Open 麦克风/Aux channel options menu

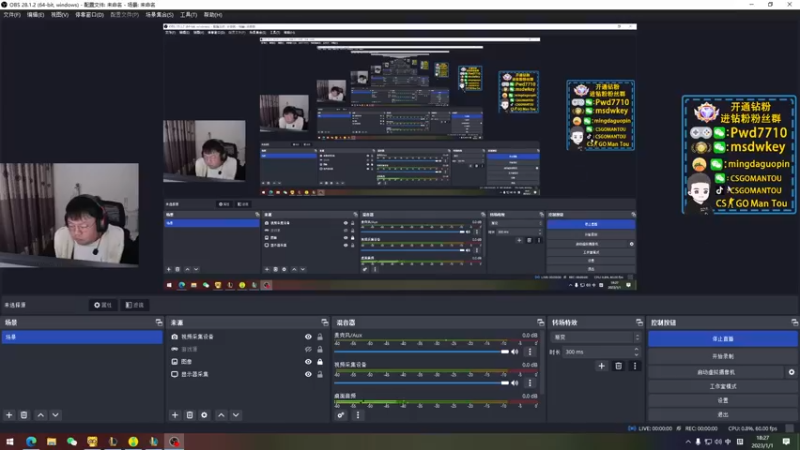(530, 352)
